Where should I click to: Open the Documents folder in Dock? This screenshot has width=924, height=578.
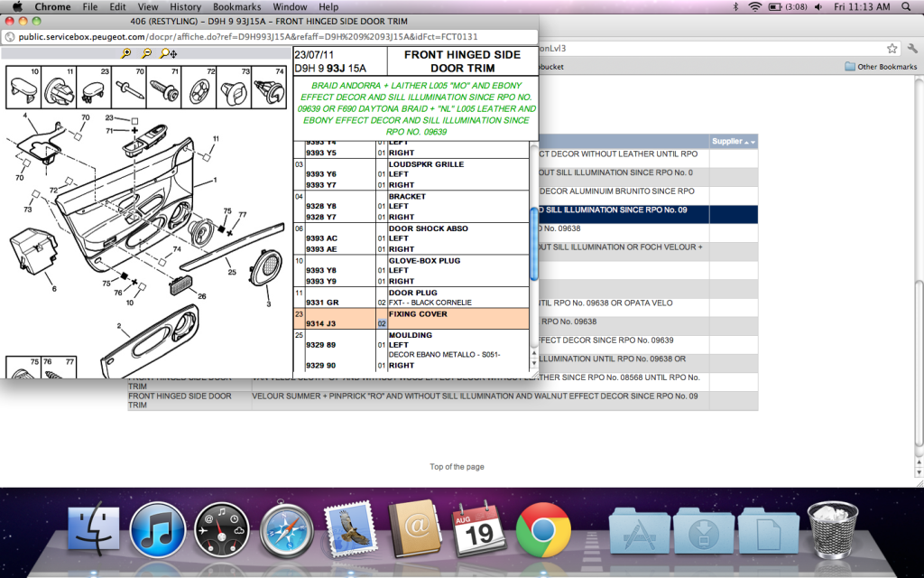coord(768,531)
